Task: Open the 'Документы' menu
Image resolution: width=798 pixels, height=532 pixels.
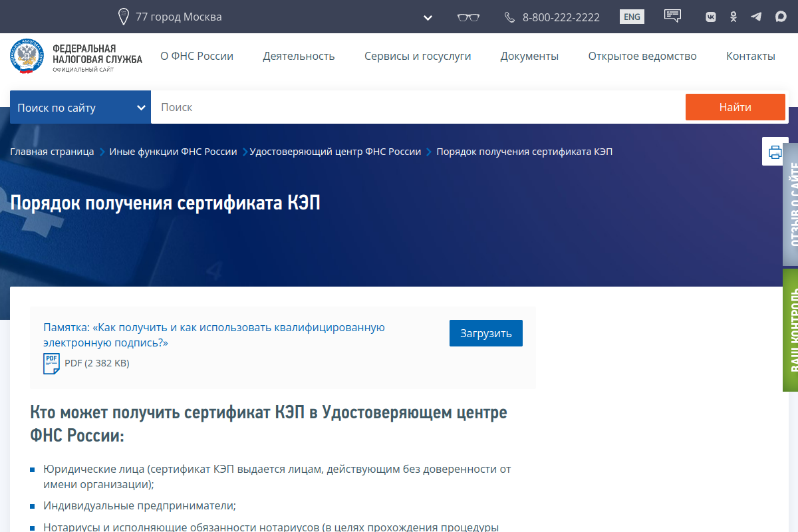Action: coord(529,57)
